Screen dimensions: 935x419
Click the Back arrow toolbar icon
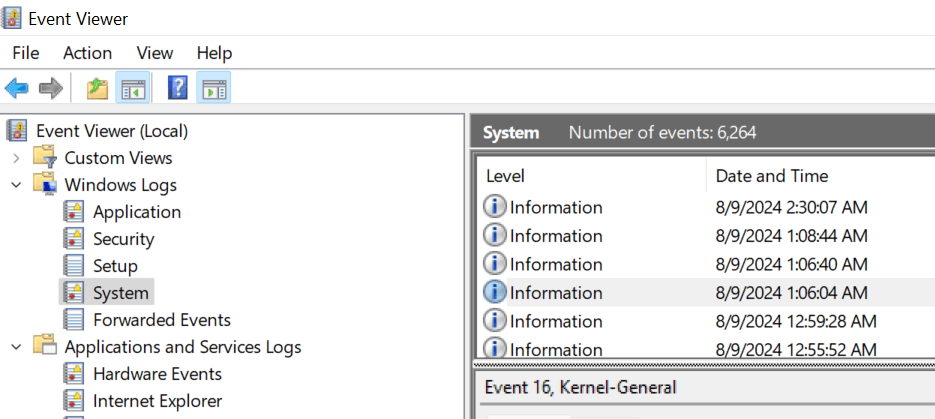tap(17, 89)
